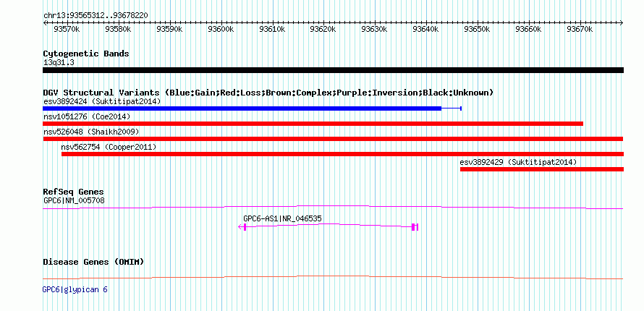Open the GPC6|glypican 6 OMIM link

[75, 290]
